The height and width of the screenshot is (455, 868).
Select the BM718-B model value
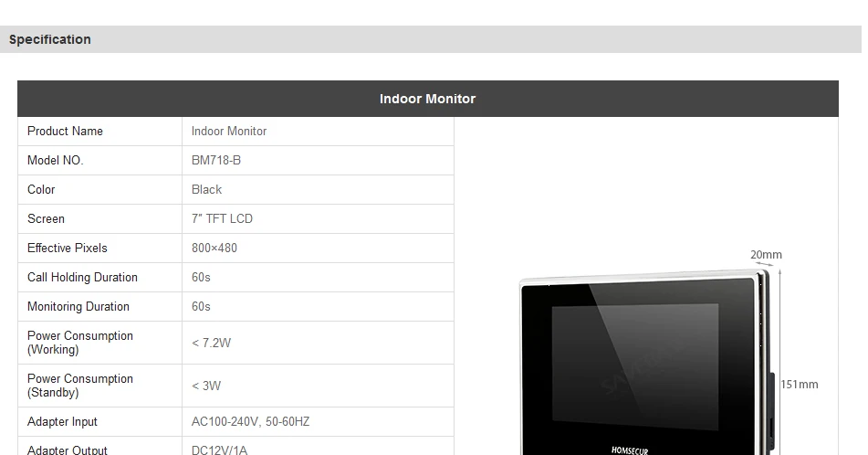click(x=216, y=161)
